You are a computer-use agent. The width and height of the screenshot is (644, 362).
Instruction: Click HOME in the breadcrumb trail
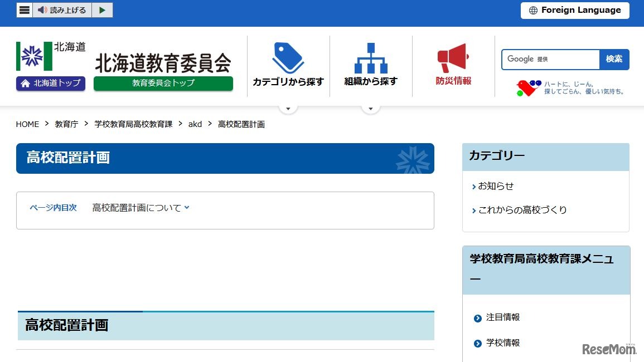[x=27, y=124]
